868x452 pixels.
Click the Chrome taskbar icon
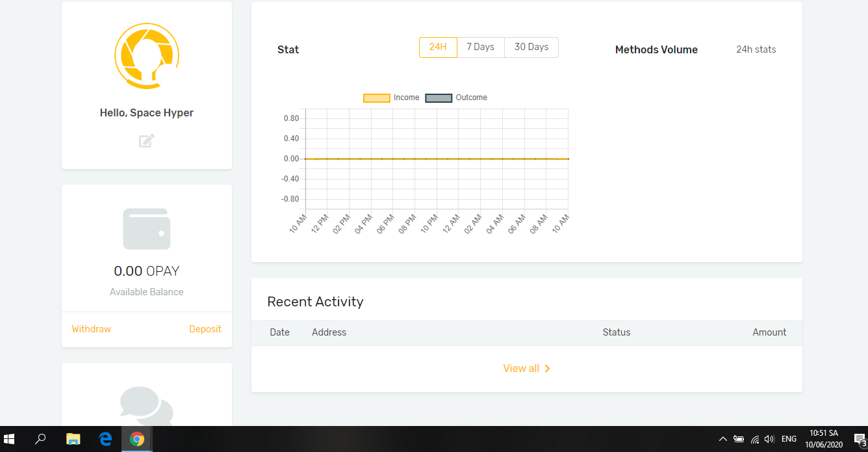click(x=136, y=439)
